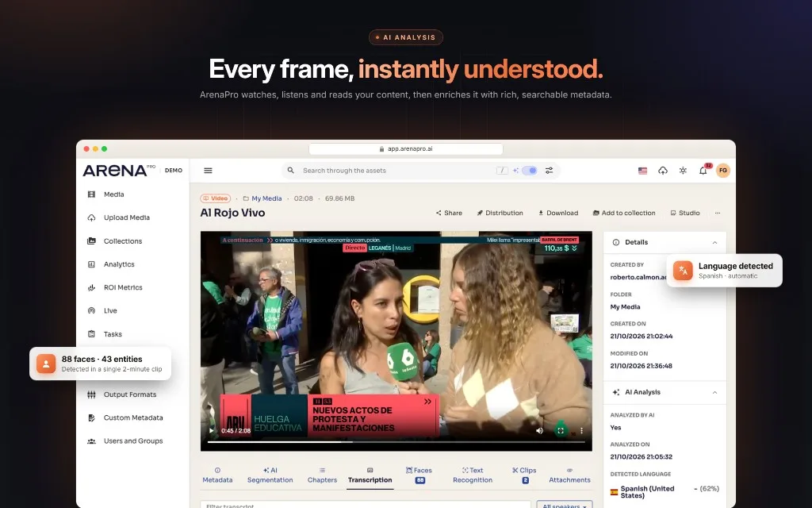Viewport: 812px width, 508px height.
Task: Open the Faces tab
Action: pyautogui.click(x=419, y=475)
